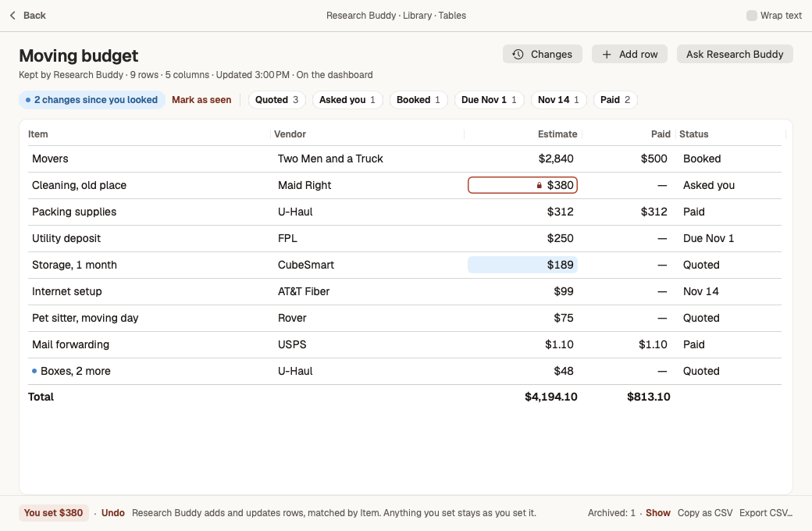Click the Utility deposit item

(x=66, y=238)
